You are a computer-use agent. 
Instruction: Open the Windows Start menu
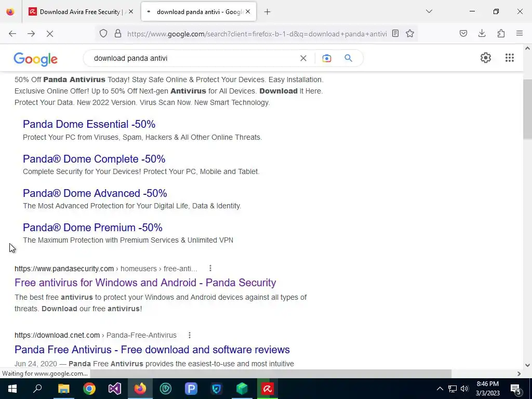12,389
